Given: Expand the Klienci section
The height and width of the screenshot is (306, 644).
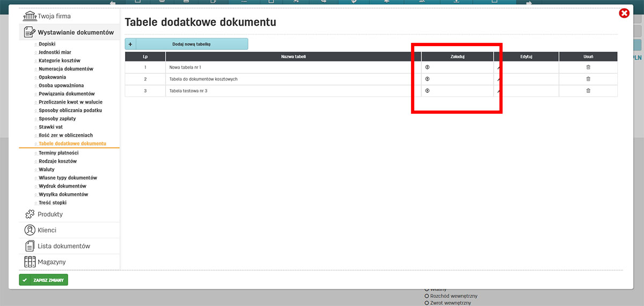Looking at the screenshot, I should pyautogui.click(x=47, y=230).
